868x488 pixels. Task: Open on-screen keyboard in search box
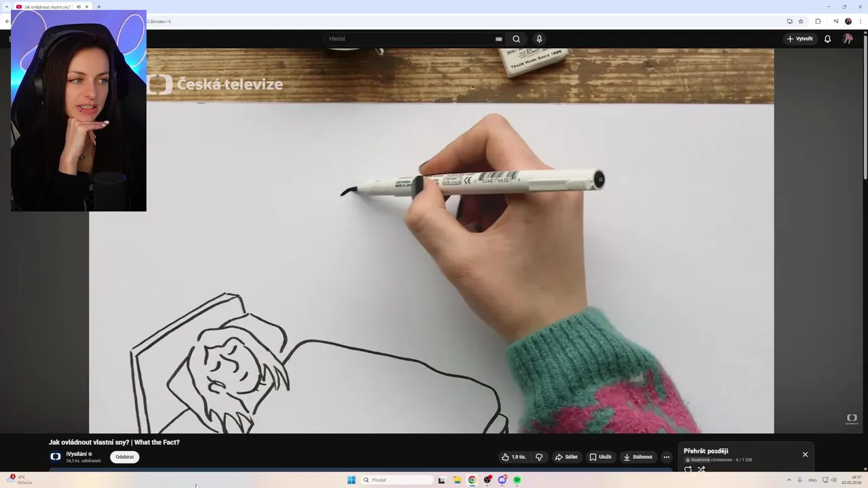[499, 39]
